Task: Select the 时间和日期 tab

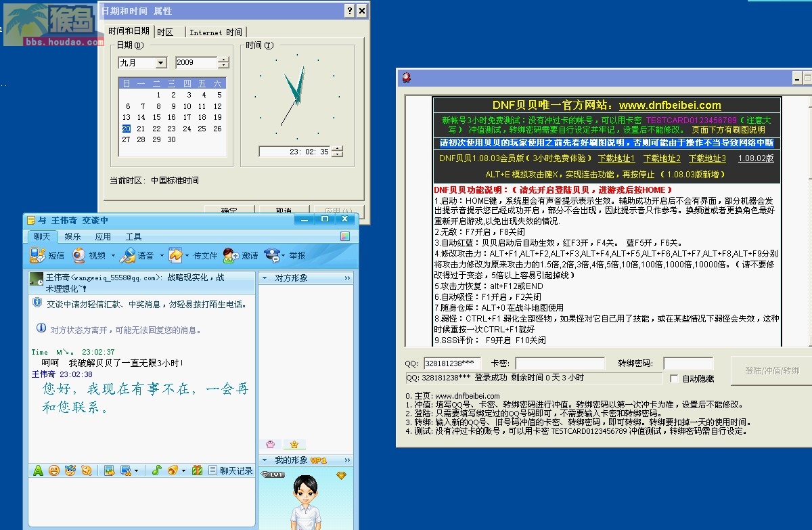Action: (129, 31)
